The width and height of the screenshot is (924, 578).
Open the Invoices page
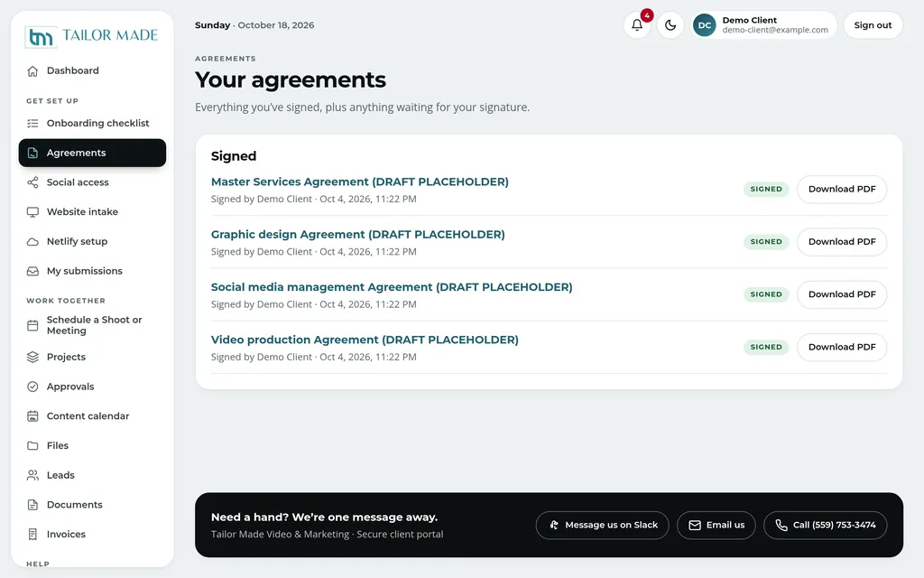click(x=92, y=534)
